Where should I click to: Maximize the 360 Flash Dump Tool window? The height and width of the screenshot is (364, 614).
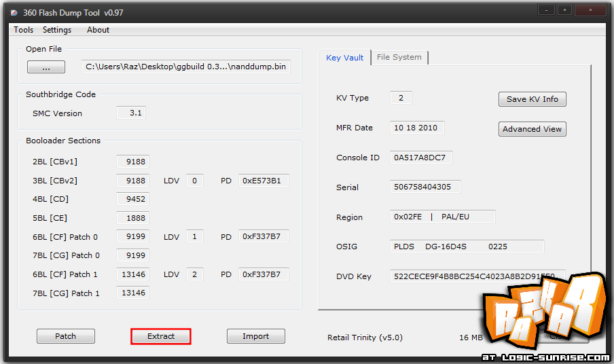click(x=564, y=10)
